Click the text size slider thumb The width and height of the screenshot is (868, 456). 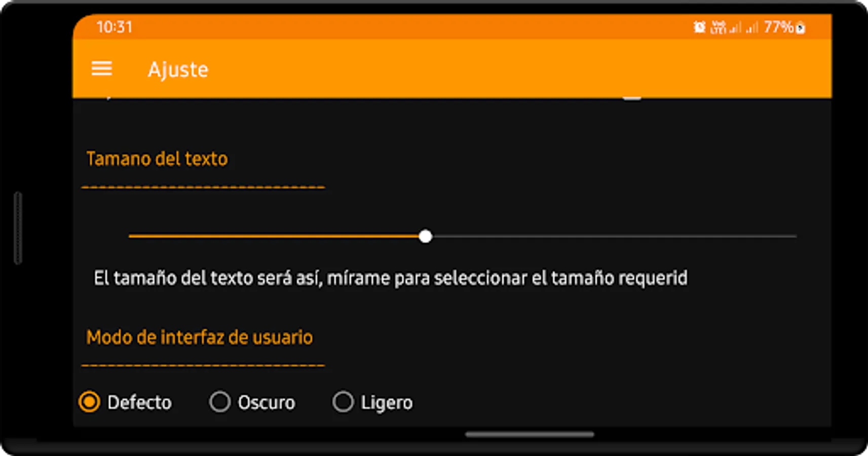pos(426,236)
